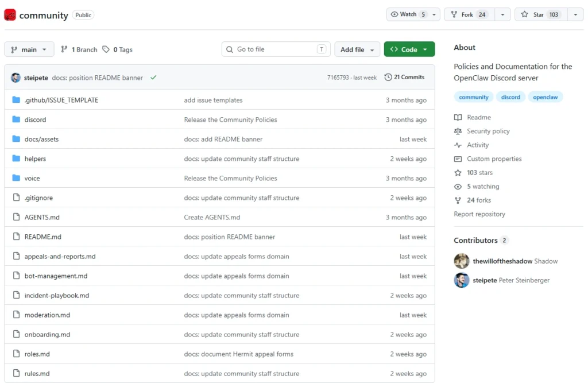
Task: Open the 21 Commits history link
Action: point(404,77)
